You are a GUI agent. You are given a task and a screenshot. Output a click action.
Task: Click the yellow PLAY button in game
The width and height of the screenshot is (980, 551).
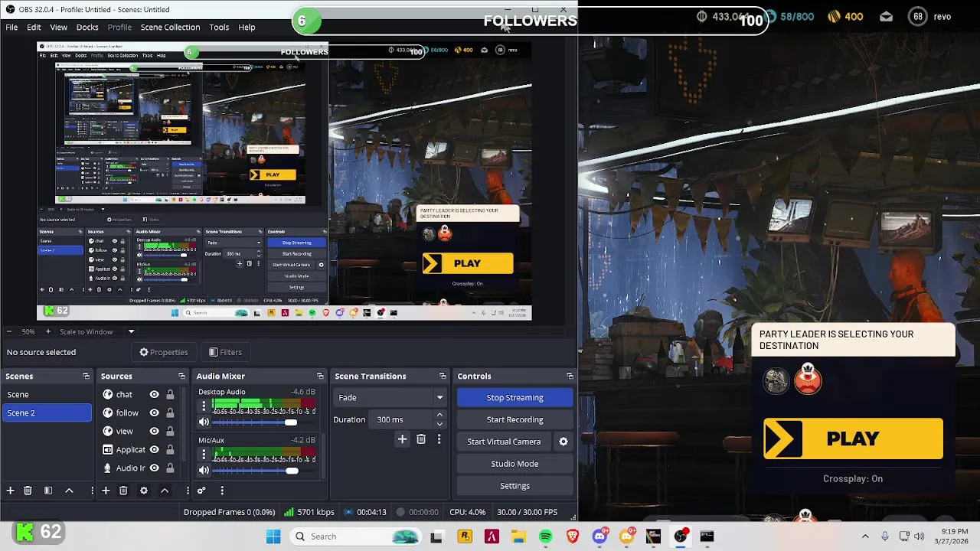pos(853,439)
